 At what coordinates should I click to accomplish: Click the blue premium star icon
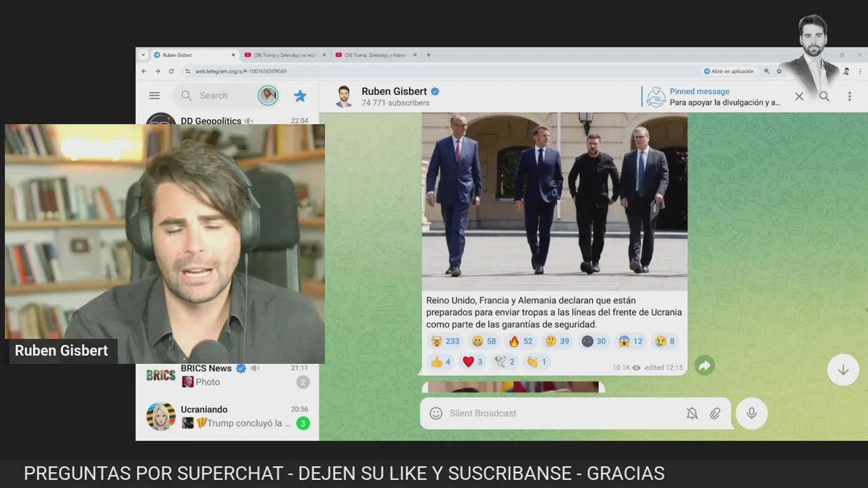(300, 96)
